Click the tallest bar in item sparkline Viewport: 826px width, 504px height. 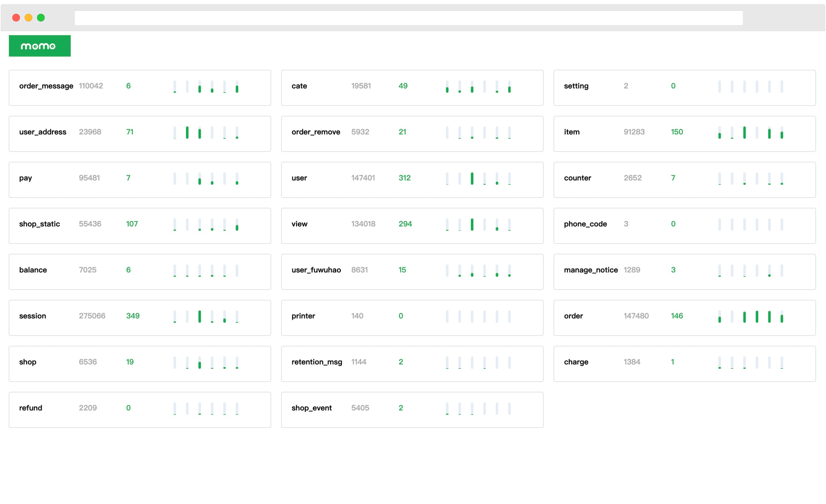744,133
